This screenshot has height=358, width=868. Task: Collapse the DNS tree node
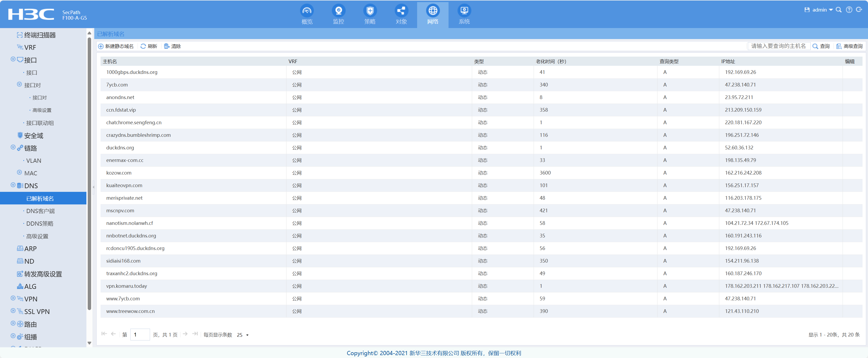tap(13, 185)
